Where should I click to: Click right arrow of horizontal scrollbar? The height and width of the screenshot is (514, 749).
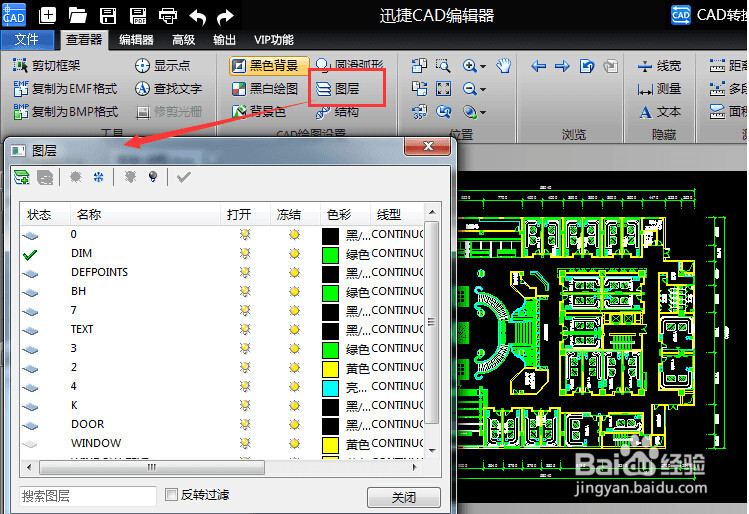point(415,467)
